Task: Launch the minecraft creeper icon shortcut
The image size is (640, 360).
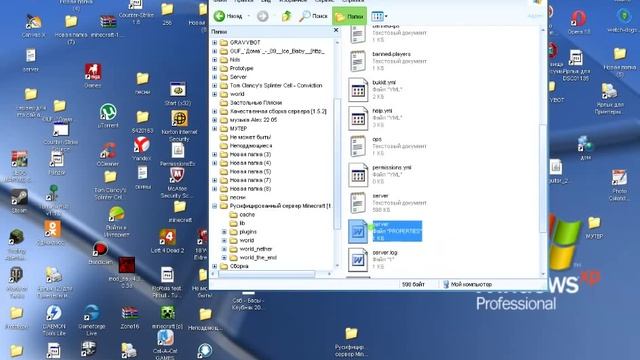Action: [167, 318]
